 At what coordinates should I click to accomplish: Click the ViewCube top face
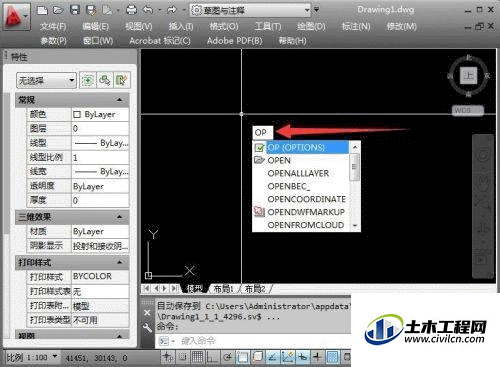468,76
